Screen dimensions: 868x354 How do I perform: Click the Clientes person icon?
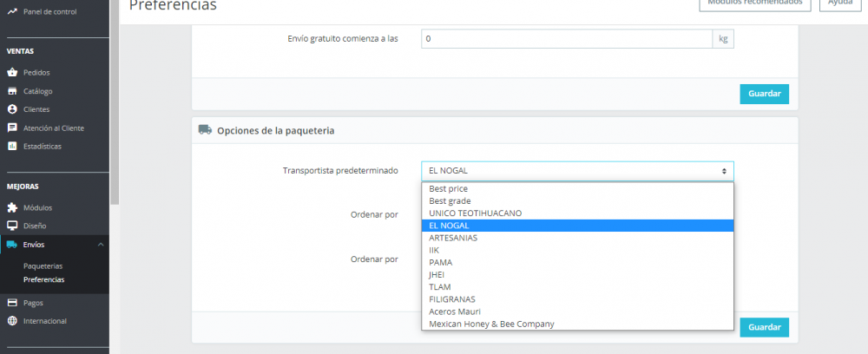point(12,109)
